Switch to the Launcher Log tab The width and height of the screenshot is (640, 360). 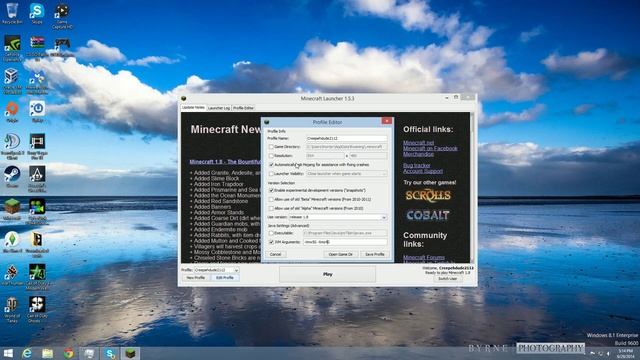pos(219,108)
